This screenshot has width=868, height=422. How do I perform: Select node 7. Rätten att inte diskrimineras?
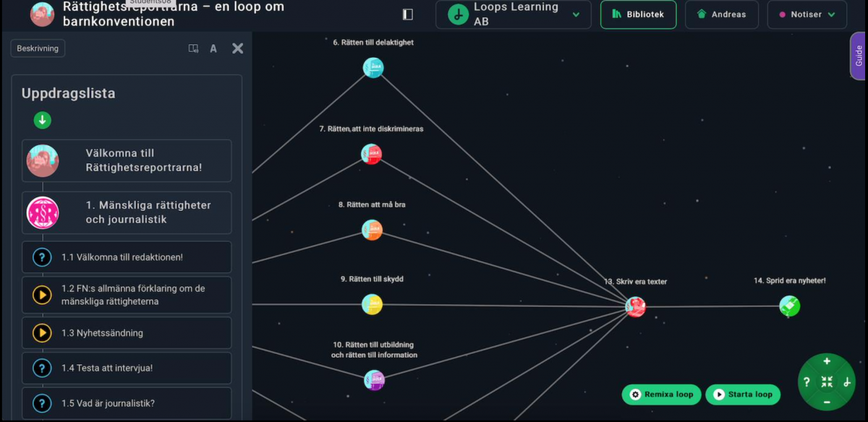[371, 154]
